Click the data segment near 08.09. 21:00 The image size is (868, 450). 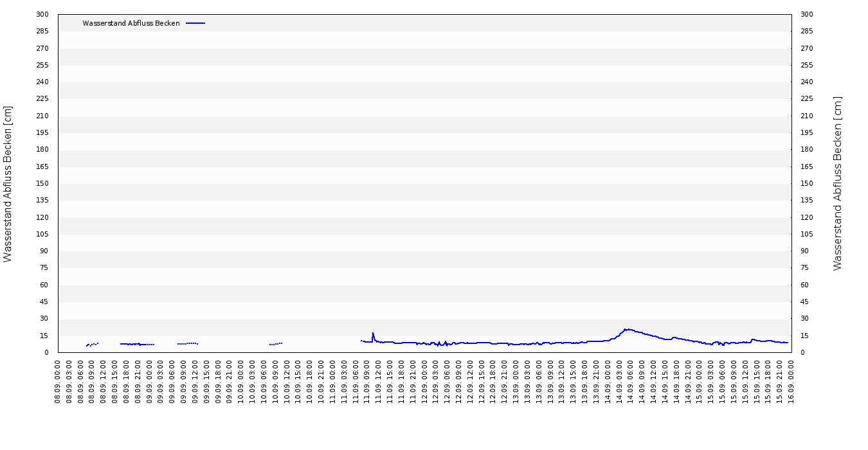click(x=138, y=344)
